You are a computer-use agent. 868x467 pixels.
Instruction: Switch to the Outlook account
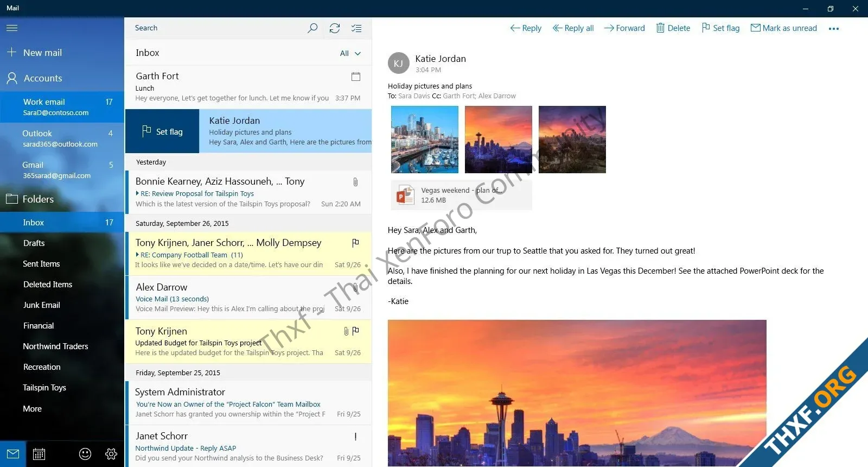click(x=62, y=138)
